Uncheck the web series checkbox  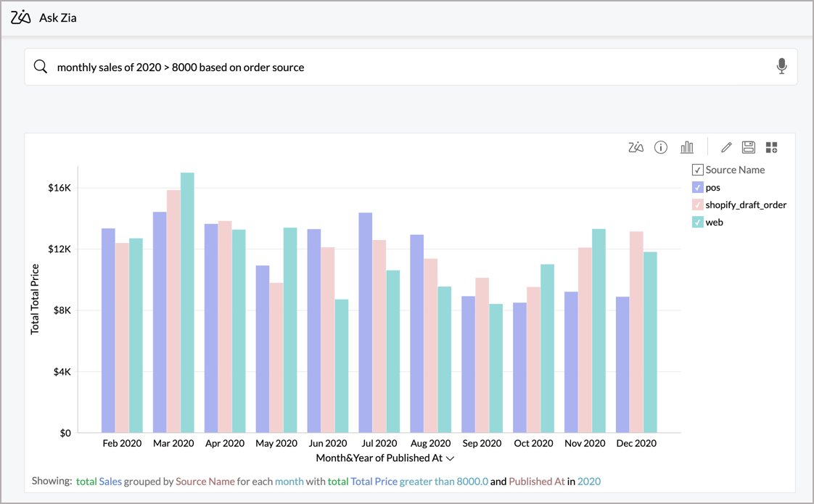(x=697, y=222)
